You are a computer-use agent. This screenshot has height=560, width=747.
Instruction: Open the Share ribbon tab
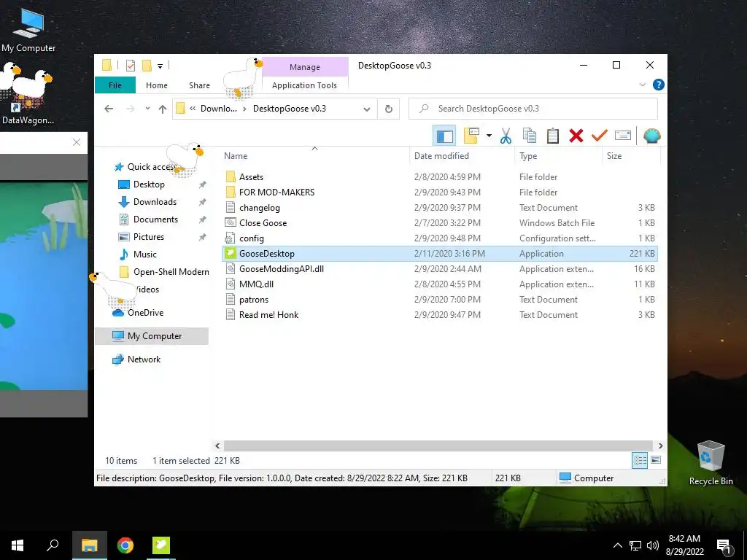199,85
